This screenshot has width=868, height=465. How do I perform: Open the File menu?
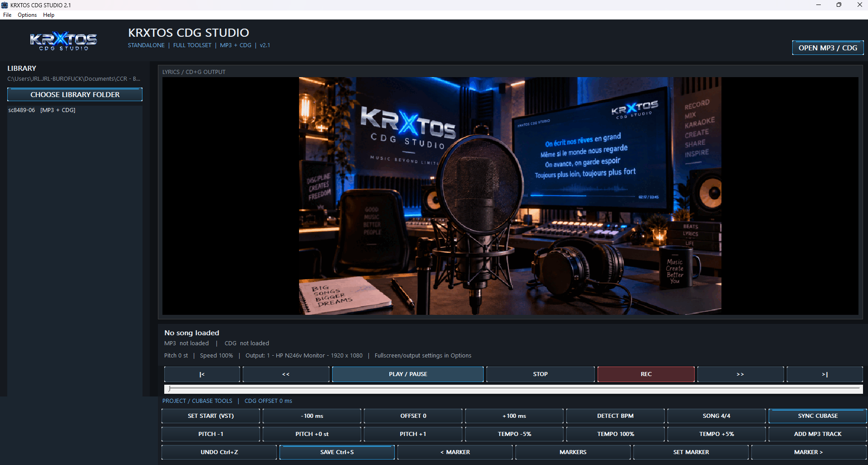click(x=7, y=15)
